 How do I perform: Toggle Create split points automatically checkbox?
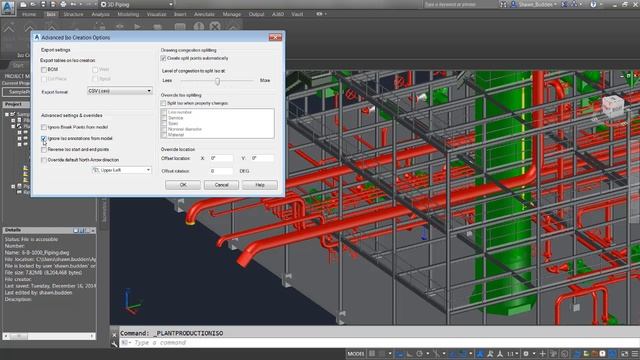[163, 59]
